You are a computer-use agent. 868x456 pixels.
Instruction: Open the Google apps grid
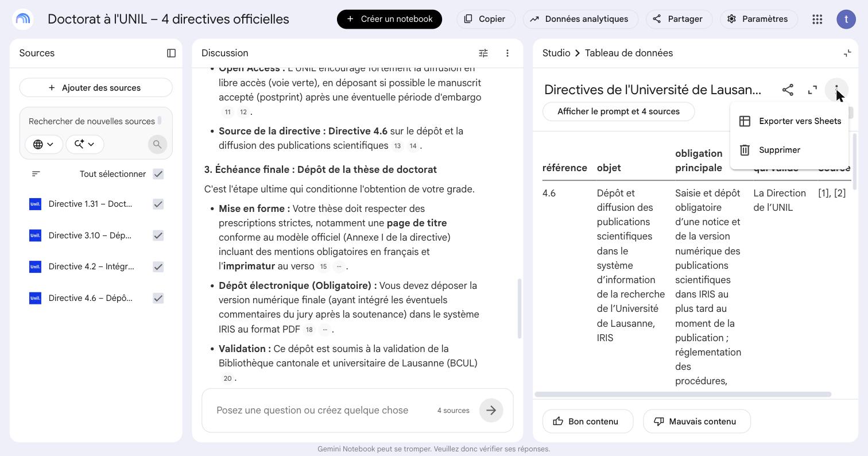(x=817, y=19)
